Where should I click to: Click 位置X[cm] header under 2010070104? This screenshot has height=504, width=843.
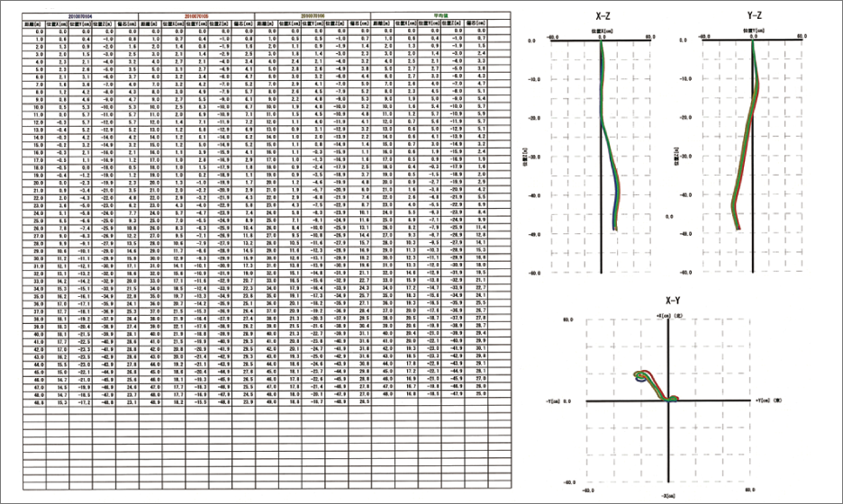(x=57, y=23)
